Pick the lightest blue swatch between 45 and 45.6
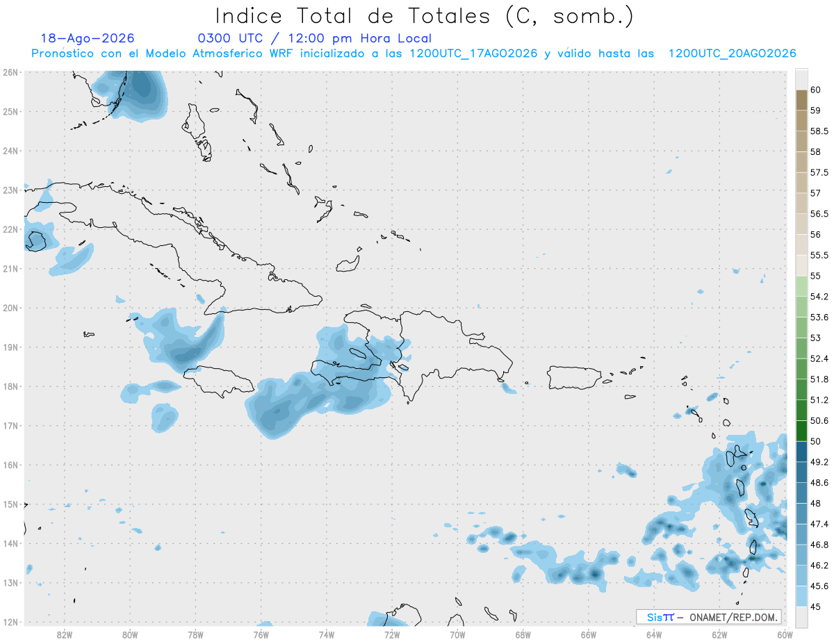This screenshot has width=834, height=644. tap(801, 596)
